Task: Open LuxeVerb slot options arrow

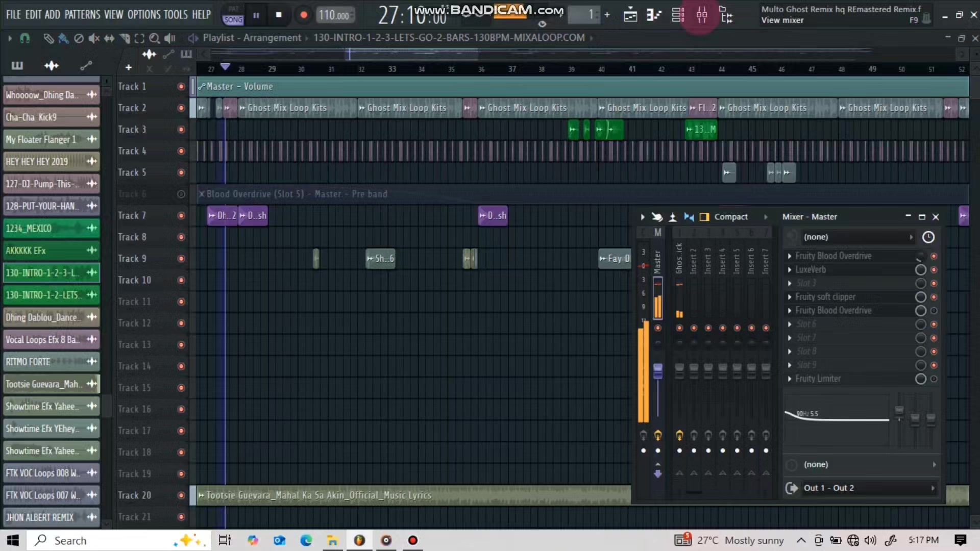Action: (x=790, y=270)
